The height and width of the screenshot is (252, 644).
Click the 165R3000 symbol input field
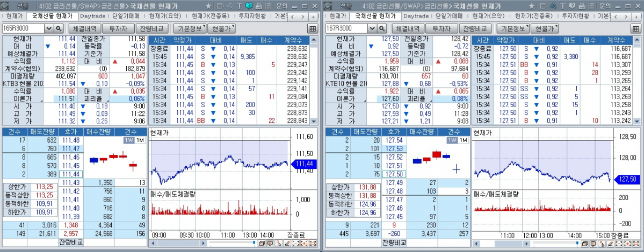(24, 28)
